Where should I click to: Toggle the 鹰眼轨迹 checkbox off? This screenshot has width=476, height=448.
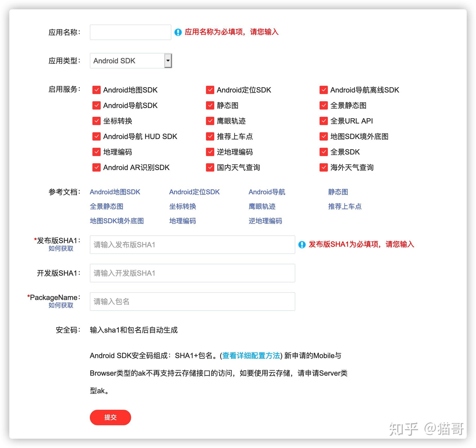pos(210,121)
